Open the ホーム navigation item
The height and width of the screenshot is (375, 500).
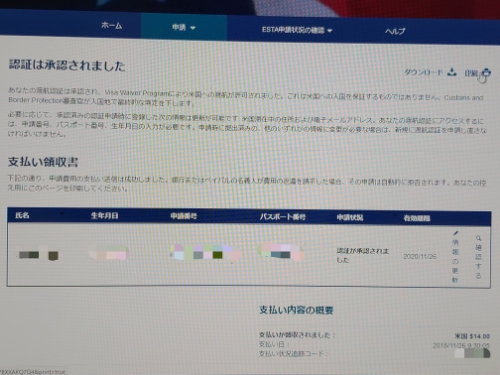(112, 25)
